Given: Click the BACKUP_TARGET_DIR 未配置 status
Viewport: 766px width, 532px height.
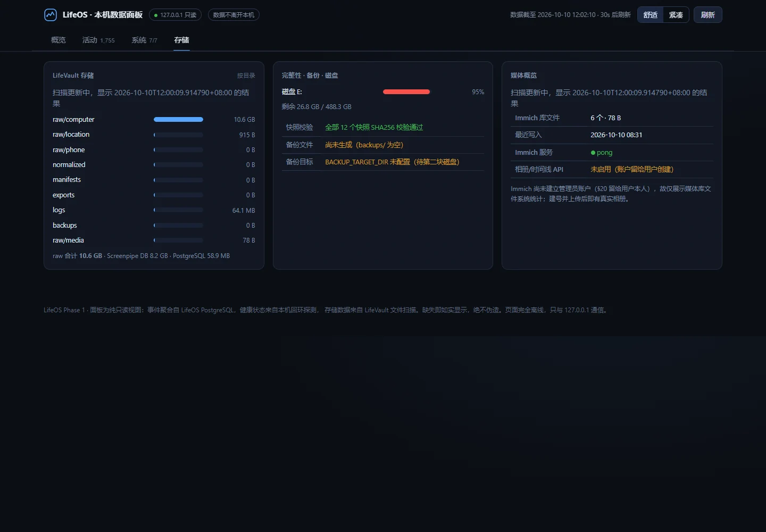Looking at the screenshot, I should tap(392, 162).
